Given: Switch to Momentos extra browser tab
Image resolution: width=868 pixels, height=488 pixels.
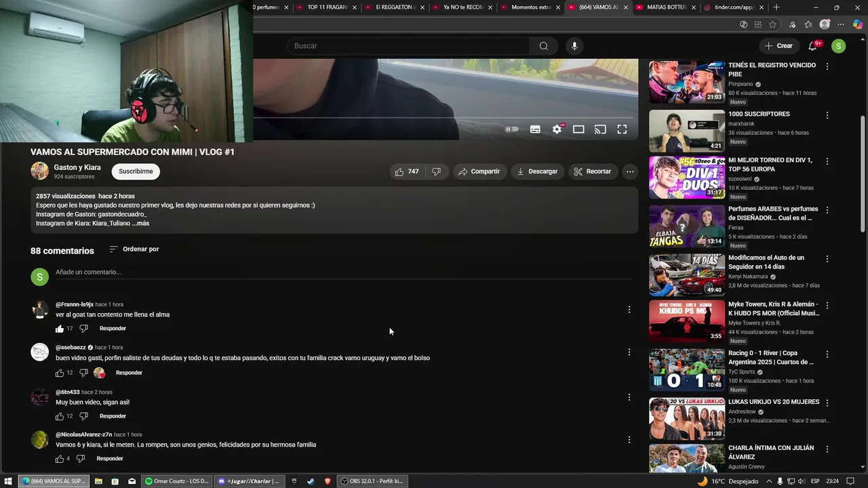Looking at the screenshot, I should (x=529, y=7).
